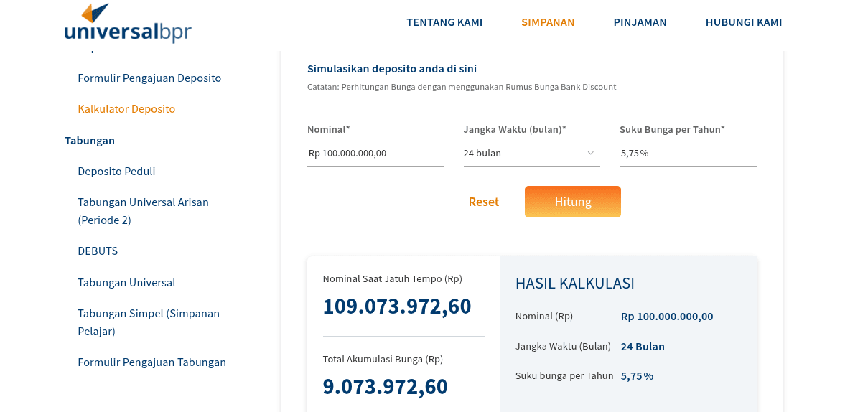Expand the Jangka Waktu 24 bulan dropdown
This screenshot has height=412, width=868.
[531, 153]
